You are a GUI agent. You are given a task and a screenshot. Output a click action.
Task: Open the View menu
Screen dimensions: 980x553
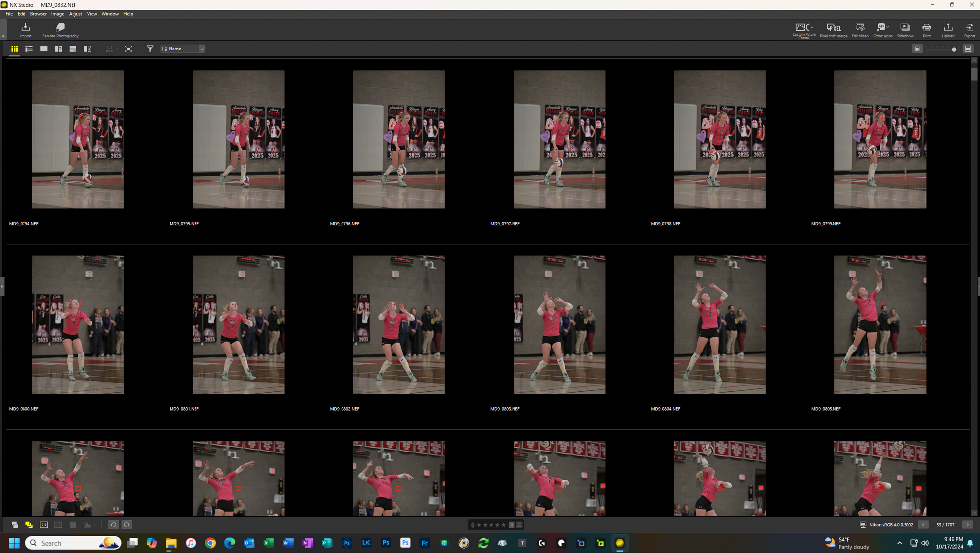click(x=92, y=14)
